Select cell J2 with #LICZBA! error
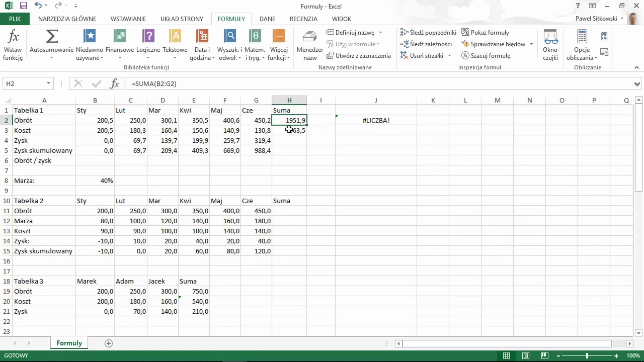Image resolution: width=644 pixels, height=362 pixels. [x=376, y=120]
